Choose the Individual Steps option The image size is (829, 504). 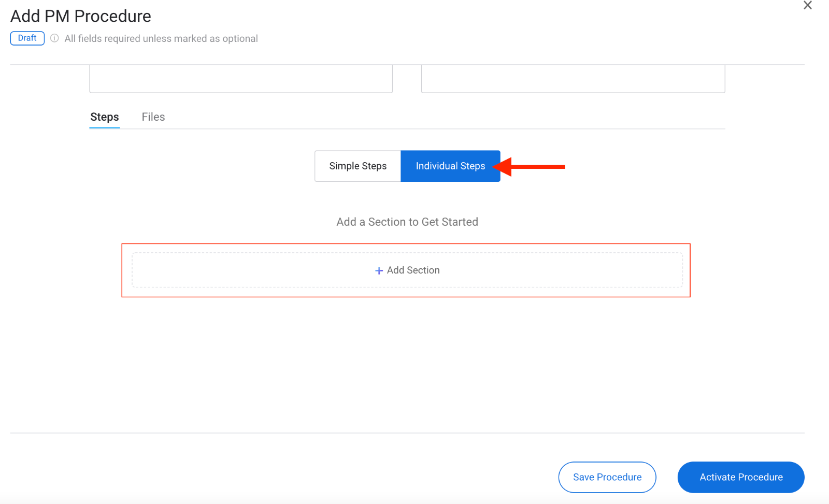450,166
